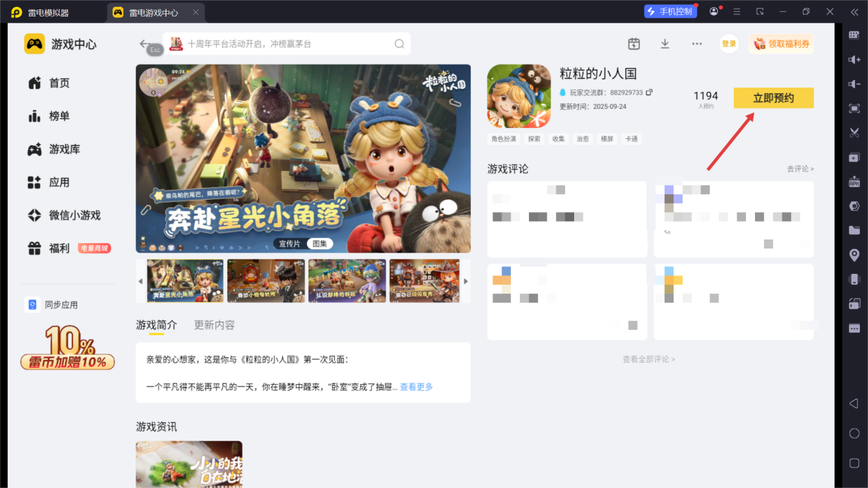Click the 立即预约 reservation button
The width and height of the screenshot is (868, 488).
[773, 97]
